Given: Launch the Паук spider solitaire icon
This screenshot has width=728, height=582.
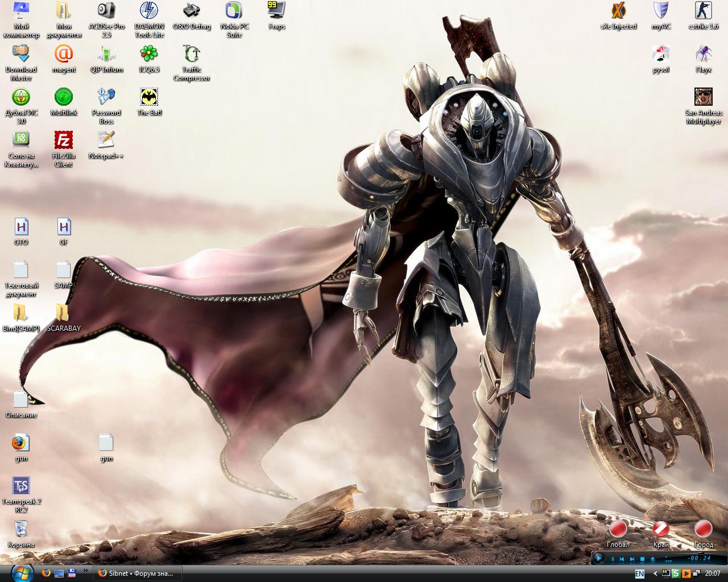Looking at the screenshot, I should 704,59.
